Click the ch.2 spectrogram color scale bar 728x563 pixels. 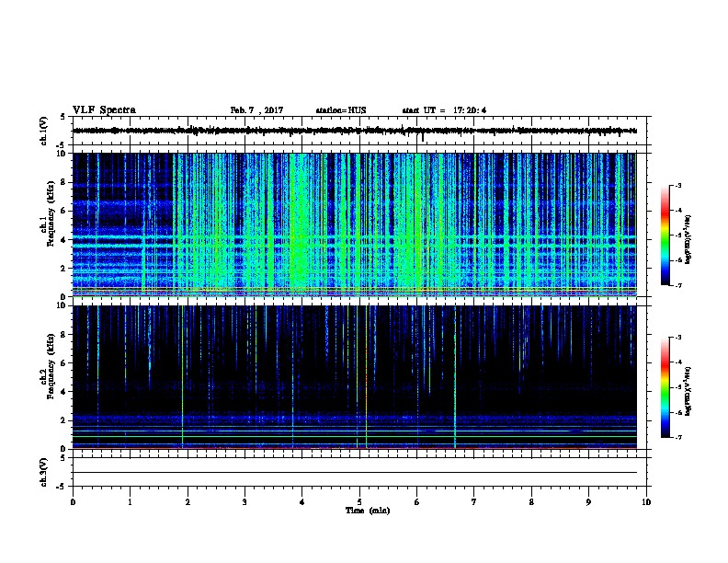tap(665, 387)
